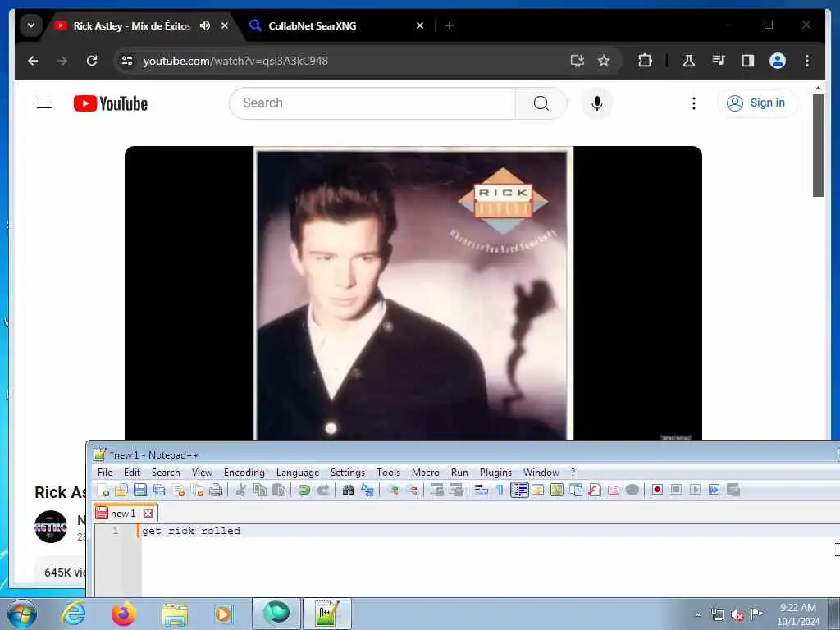Viewport: 840px width, 630px height.
Task: Click Stop Recording macro icon
Action: pyautogui.click(x=676, y=490)
